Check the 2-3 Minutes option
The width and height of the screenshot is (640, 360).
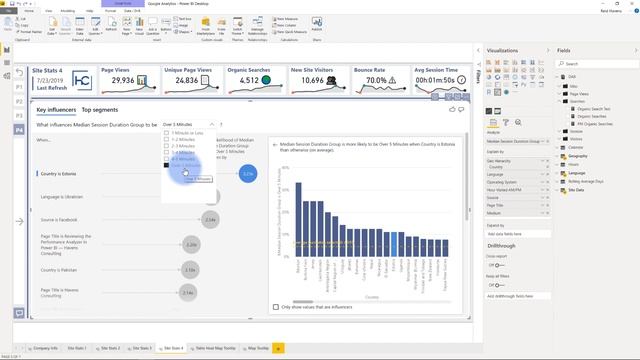pos(166,146)
